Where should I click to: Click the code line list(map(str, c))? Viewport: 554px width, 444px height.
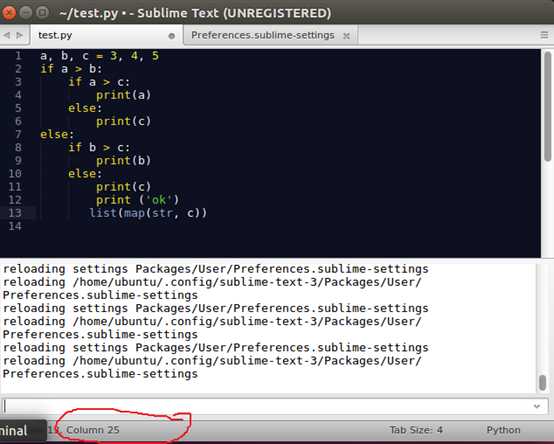(148, 213)
